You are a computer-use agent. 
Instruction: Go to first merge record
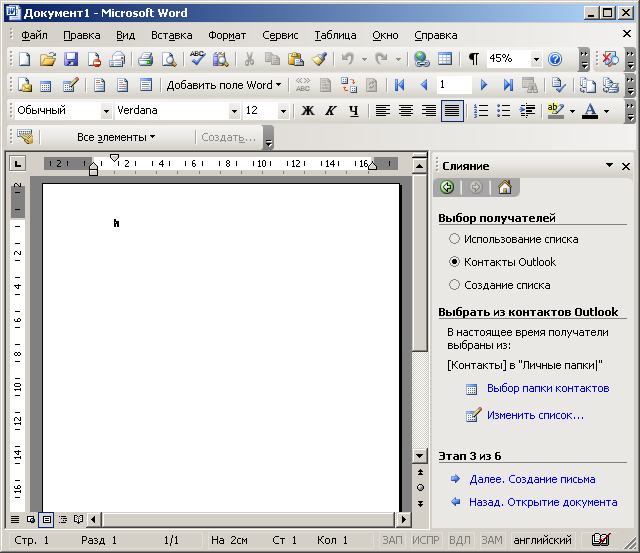point(400,85)
